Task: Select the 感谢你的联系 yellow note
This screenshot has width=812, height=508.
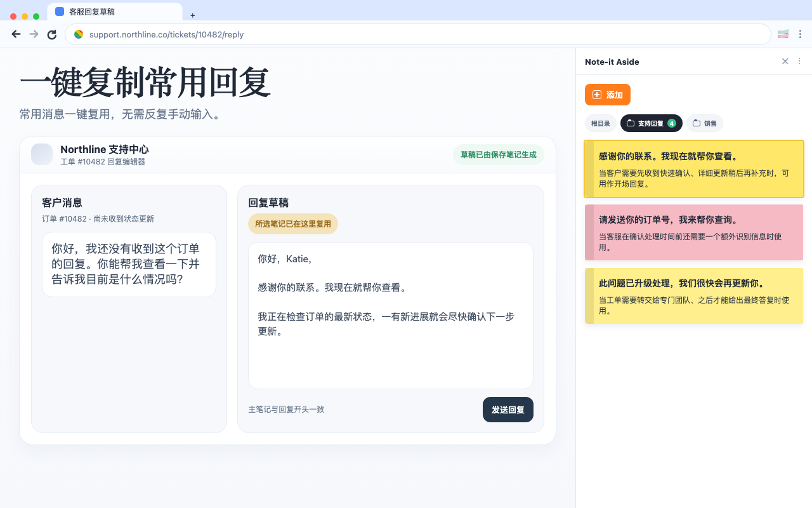Action: point(693,168)
